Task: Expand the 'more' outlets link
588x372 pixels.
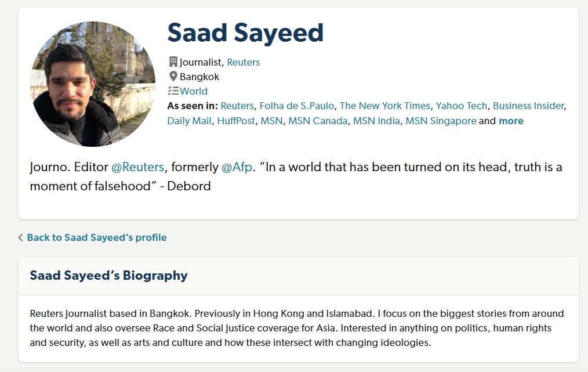Action: 511,121
